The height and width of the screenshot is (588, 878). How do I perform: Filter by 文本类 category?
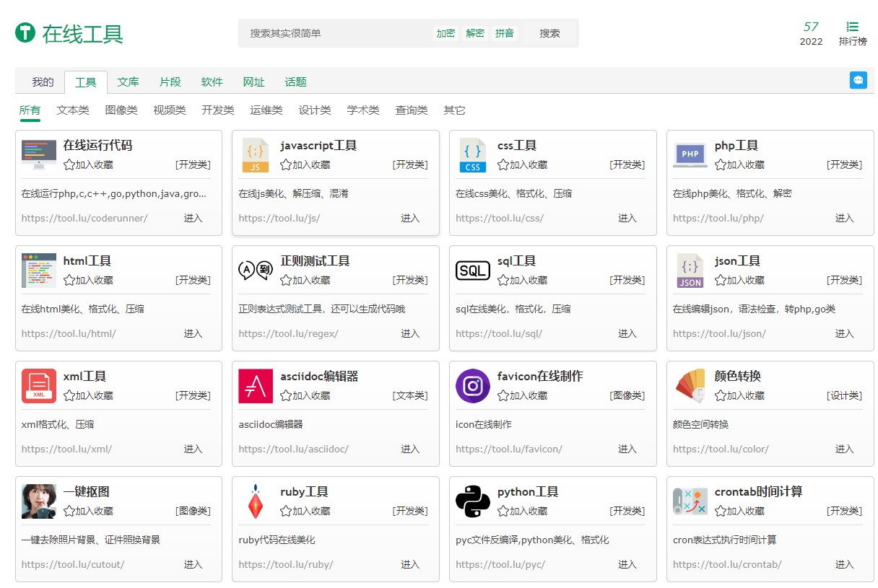(x=73, y=110)
